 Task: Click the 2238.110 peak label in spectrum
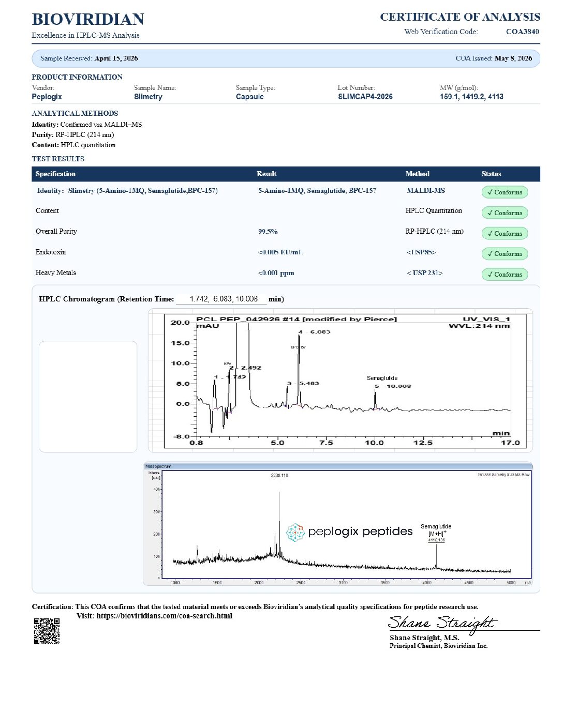[279, 475]
